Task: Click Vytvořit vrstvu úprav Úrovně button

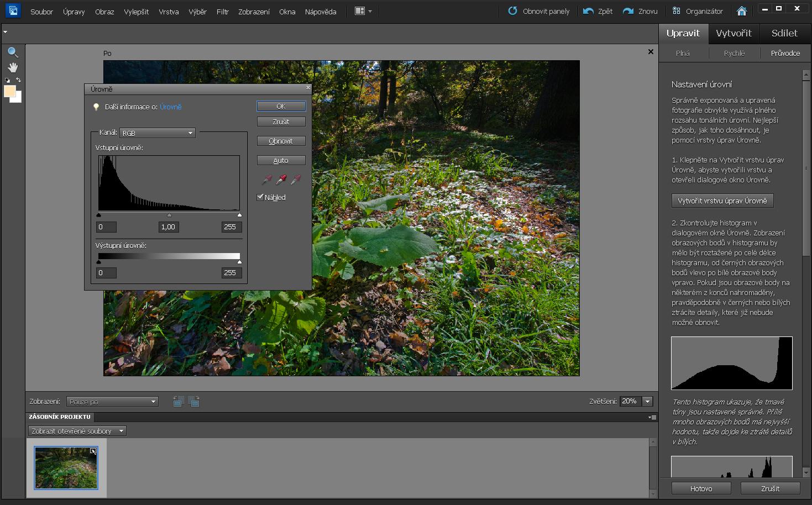Action: tap(722, 201)
